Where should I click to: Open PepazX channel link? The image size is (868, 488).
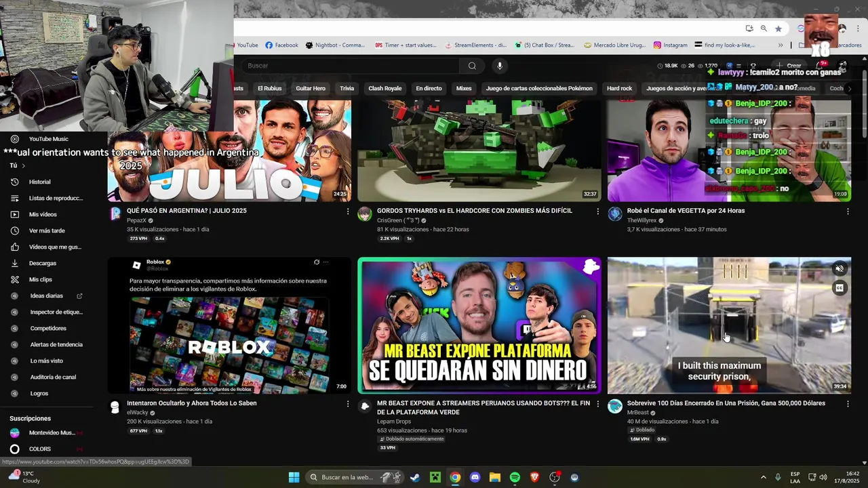[136, 220]
